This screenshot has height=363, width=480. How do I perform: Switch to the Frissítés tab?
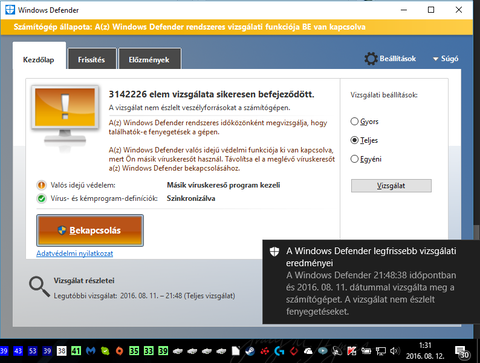coord(92,59)
